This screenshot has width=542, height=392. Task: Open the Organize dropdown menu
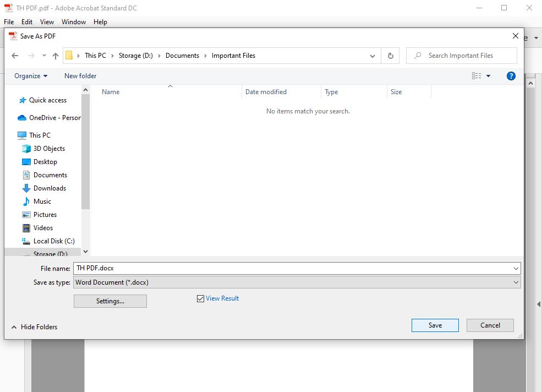[30, 75]
